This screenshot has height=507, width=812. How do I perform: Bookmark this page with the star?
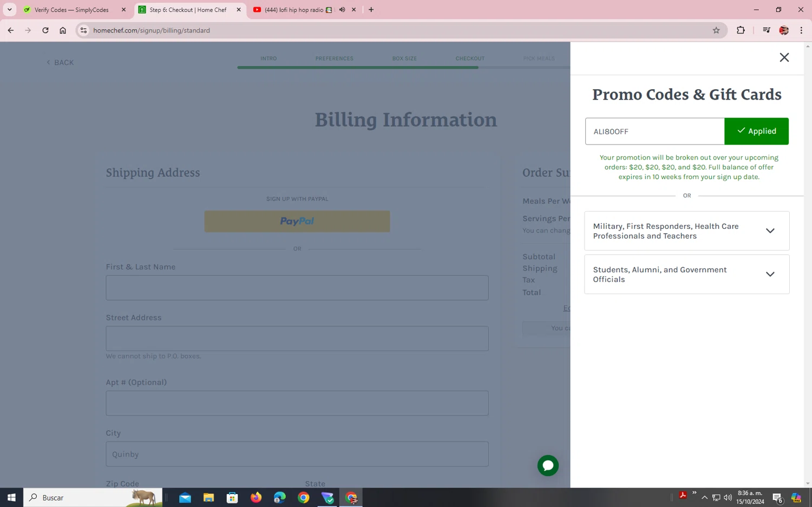tap(716, 30)
